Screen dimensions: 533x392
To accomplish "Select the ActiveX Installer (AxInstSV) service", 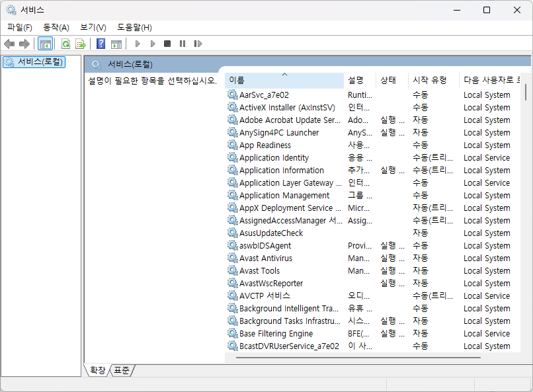I will coord(372,107).
